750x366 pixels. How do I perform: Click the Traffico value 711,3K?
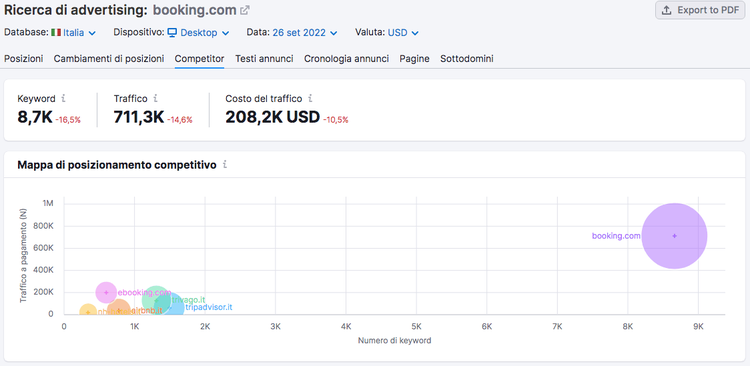tap(139, 117)
